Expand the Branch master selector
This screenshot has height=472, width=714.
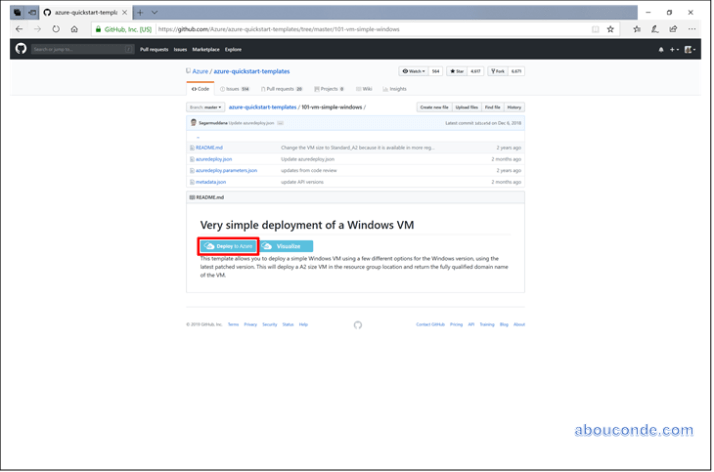205,106
